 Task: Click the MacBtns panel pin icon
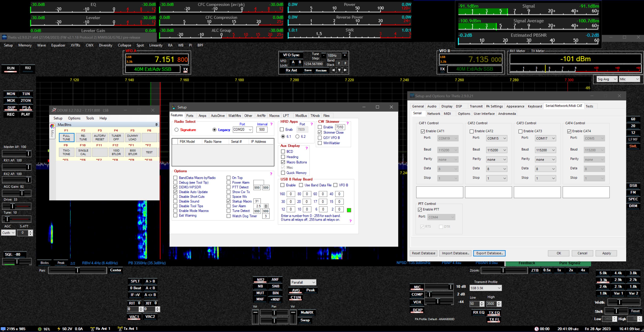click(x=156, y=125)
